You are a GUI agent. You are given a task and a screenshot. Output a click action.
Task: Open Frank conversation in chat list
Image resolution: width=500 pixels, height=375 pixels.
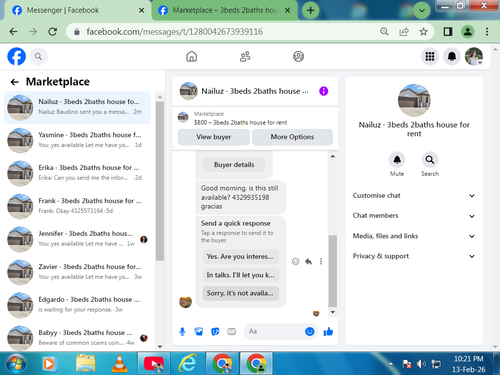pos(77,206)
